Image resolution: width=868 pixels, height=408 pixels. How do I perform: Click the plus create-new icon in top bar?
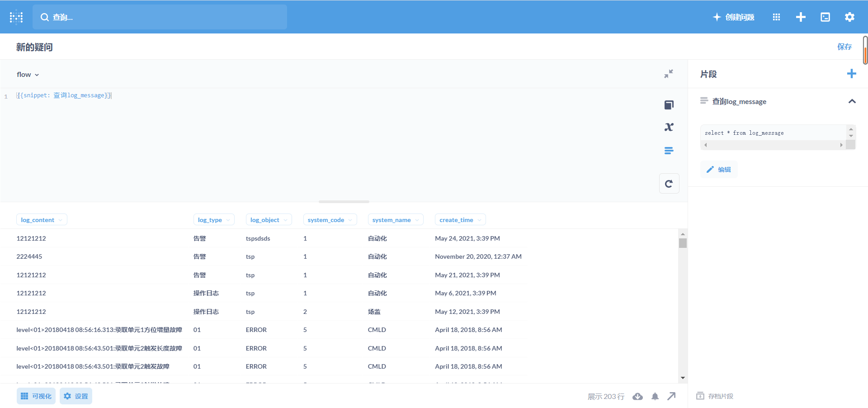tap(801, 17)
